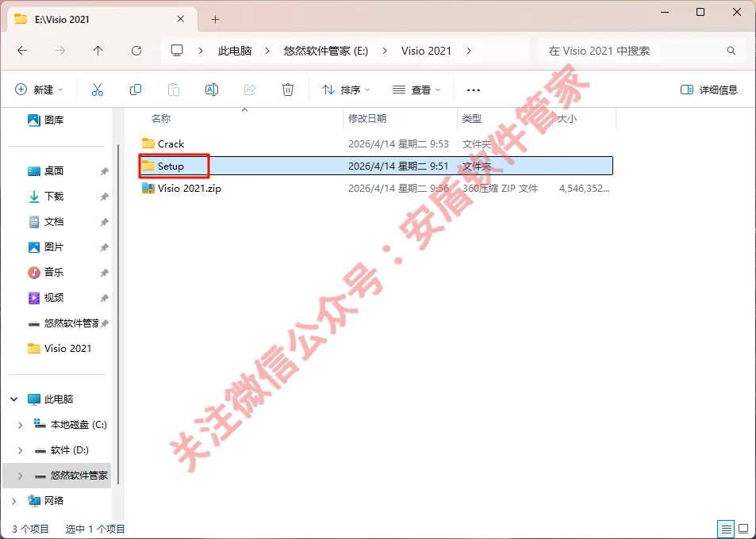Rename the selected item
This screenshot has width=756, height=539.
click(212, 90)
